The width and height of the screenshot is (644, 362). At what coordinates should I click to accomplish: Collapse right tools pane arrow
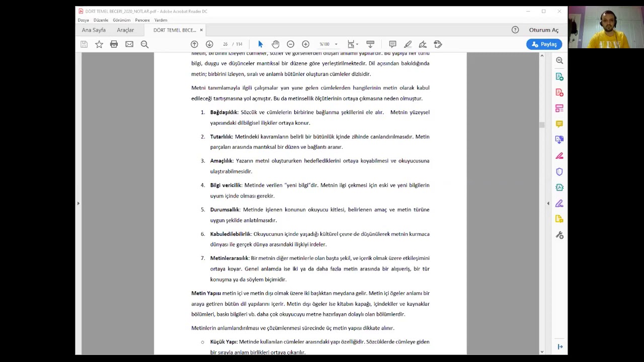(548, 203)
